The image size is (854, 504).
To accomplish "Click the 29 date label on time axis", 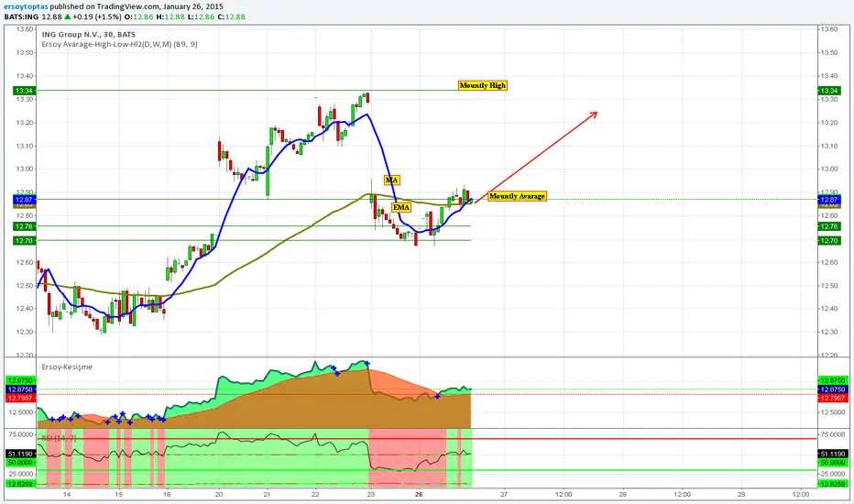I will pyautogui.click(x=741, y=494).
